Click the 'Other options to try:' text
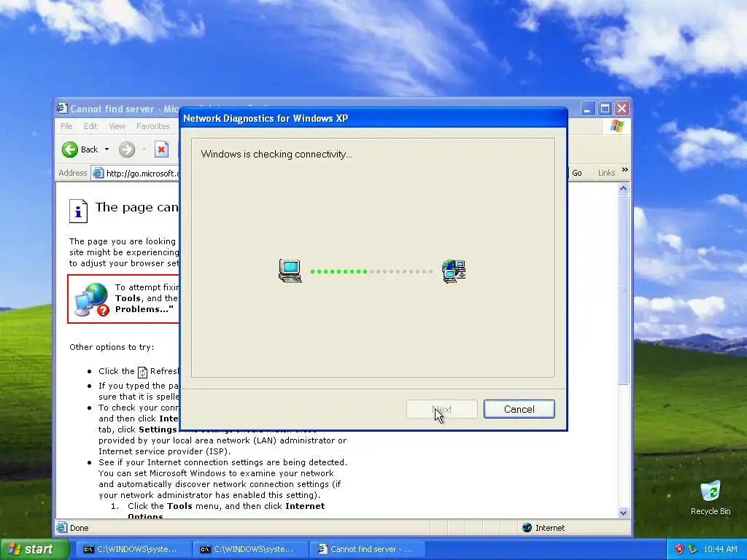This screenshot has width=747, height=560. click(x=112, y=347)
